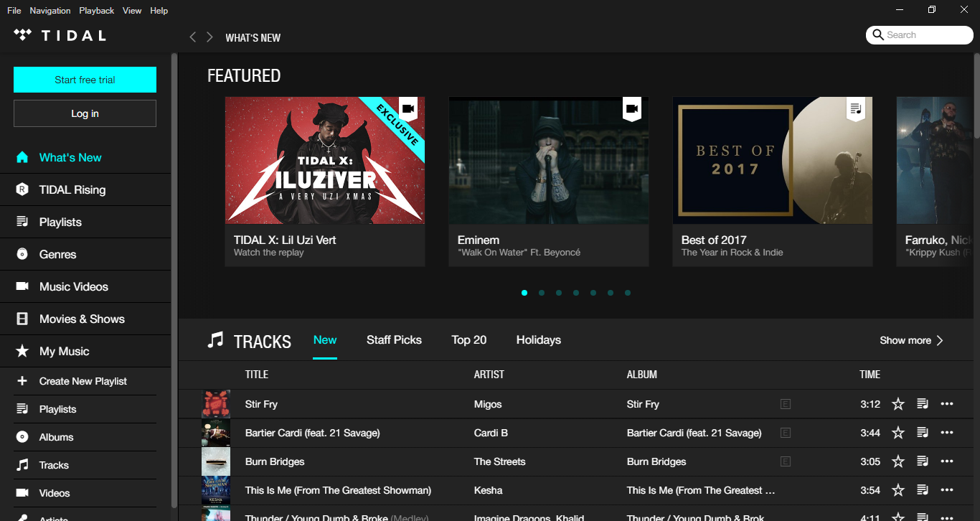Screen dimensions: 980x521
Task: Open the File menu
Action: [14, 10]
